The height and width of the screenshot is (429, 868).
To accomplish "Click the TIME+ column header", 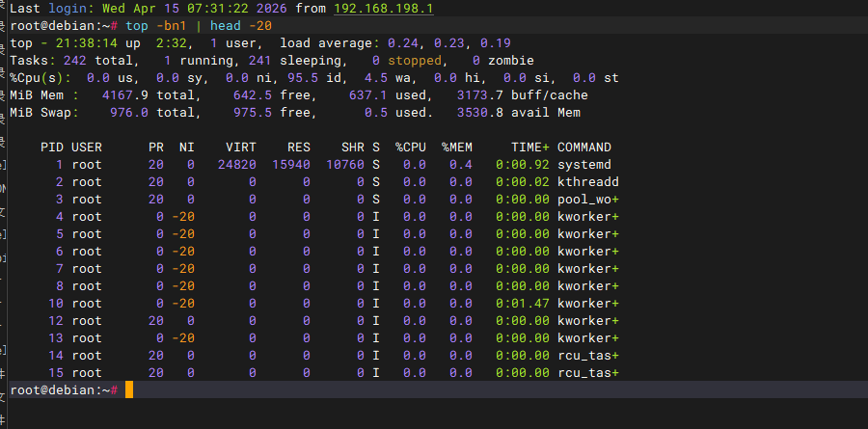I will (529, 147).
